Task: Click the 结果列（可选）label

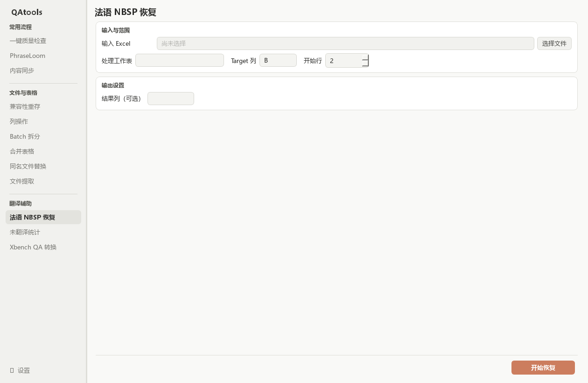Action: (121, 99)
